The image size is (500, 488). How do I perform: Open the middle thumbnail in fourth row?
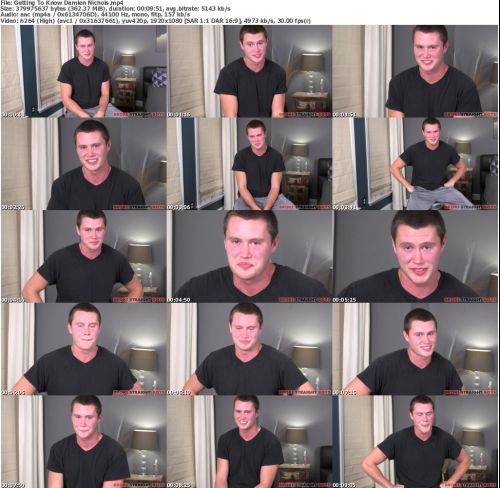pyautogui.click(x=249, y=349)
